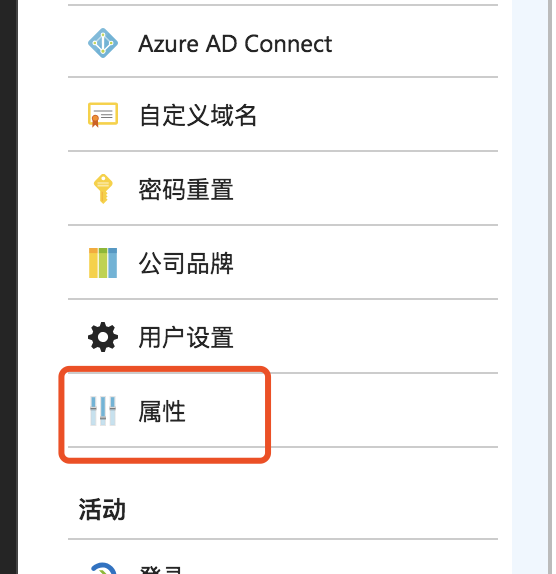Click the gear icon for user settings
The width and height of the screenshot is (556, 574).
(103, 337)
